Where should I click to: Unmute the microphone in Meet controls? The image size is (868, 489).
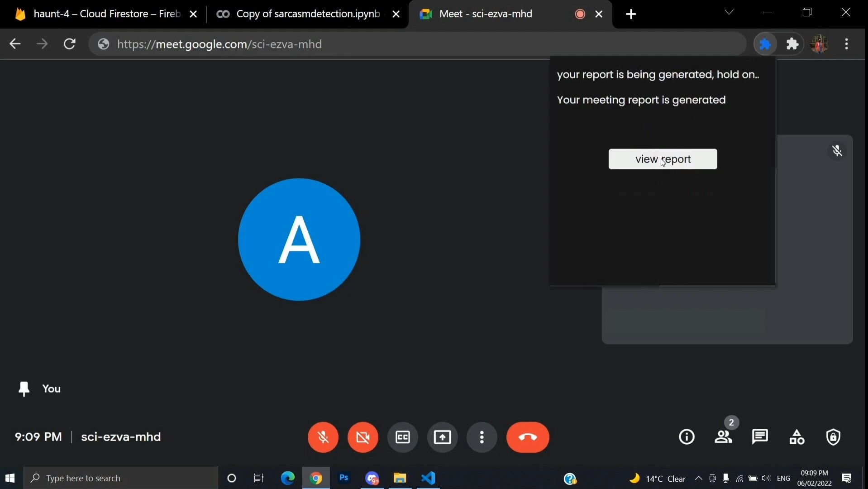tap(323, 437)
